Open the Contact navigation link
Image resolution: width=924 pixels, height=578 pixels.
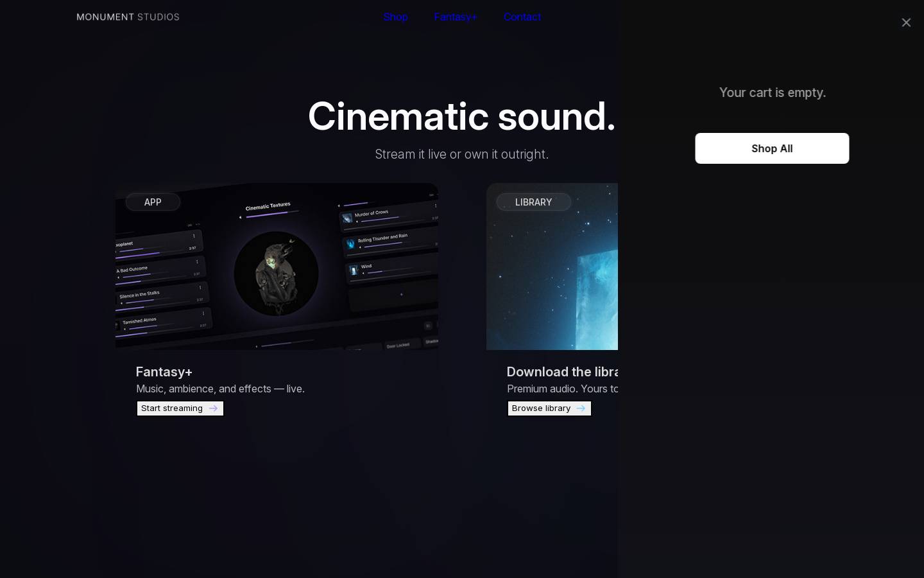(522, 17)
